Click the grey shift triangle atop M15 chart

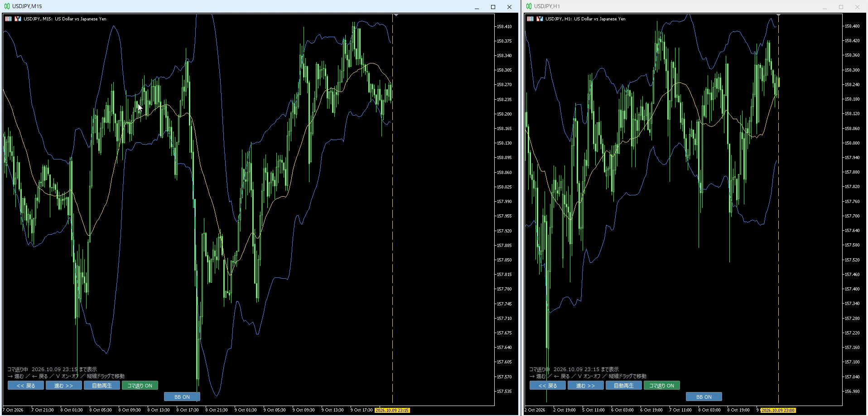point(396,15)
